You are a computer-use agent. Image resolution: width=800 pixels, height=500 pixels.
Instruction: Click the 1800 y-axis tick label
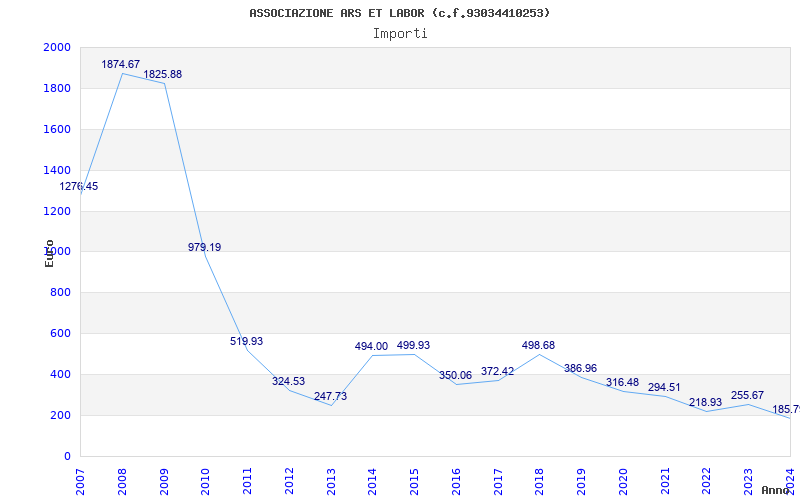(57, 88)
